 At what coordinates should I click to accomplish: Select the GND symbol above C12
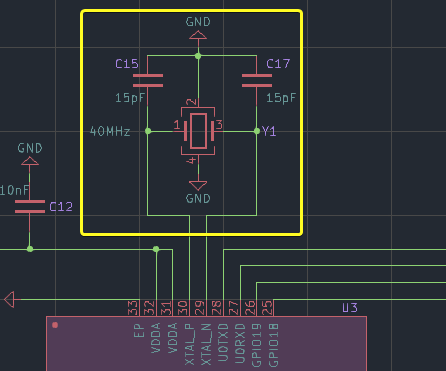click(x=30, y=161)
